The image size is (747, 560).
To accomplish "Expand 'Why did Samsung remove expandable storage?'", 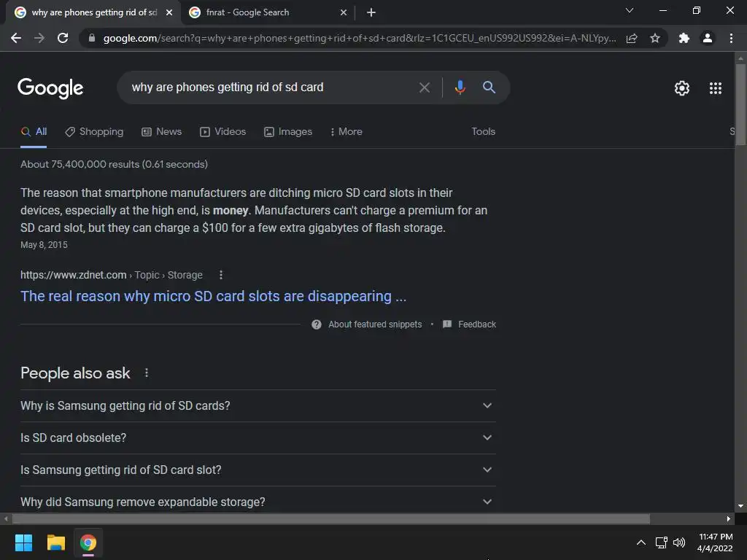I will (x=258, y=502).
